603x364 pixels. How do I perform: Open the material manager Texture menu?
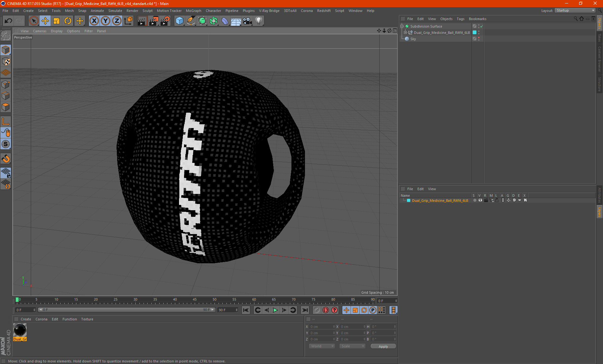coord(87,319)
